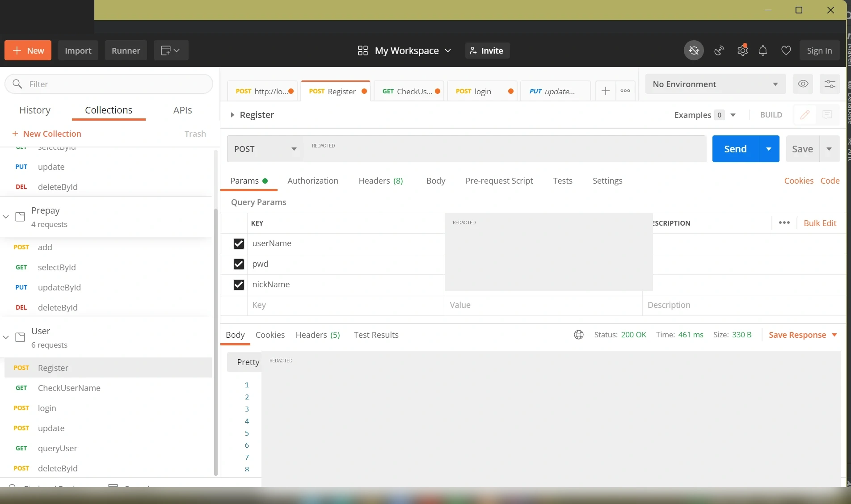Add a new request tab with plus
Image resolution: width=851 pixels, height=504 pixels.
click(x=605, y=91)
